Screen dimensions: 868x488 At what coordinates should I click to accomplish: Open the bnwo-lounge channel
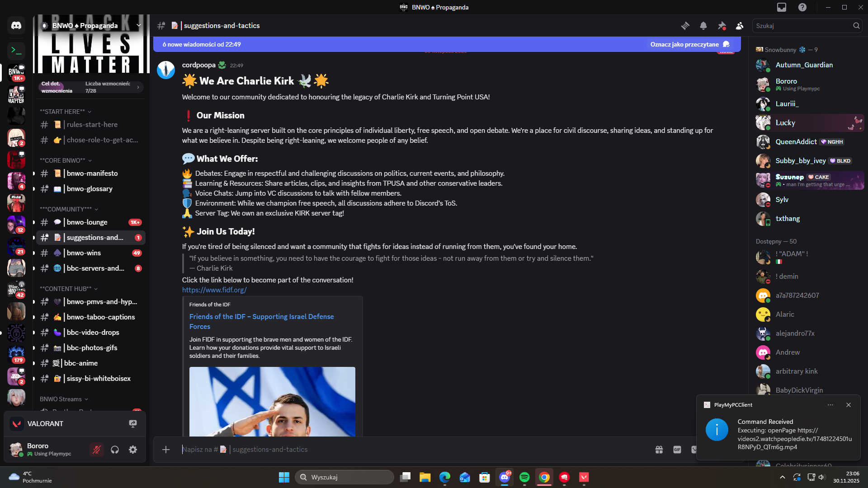(x=87, y=222)
